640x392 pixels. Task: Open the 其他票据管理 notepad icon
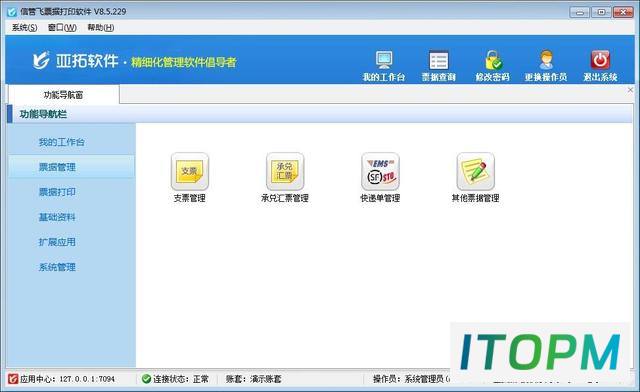click(x=476, y=172)
